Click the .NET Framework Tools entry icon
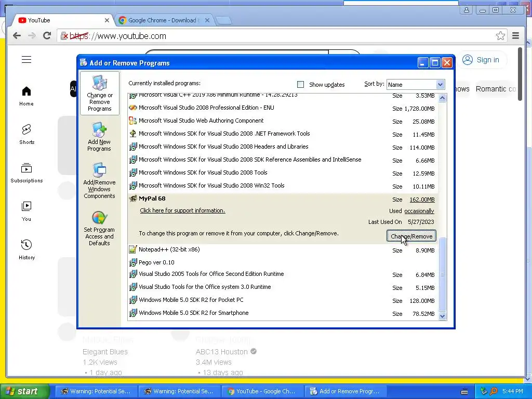Viewport: 532px width, 399px height. [x=133, y=134]
